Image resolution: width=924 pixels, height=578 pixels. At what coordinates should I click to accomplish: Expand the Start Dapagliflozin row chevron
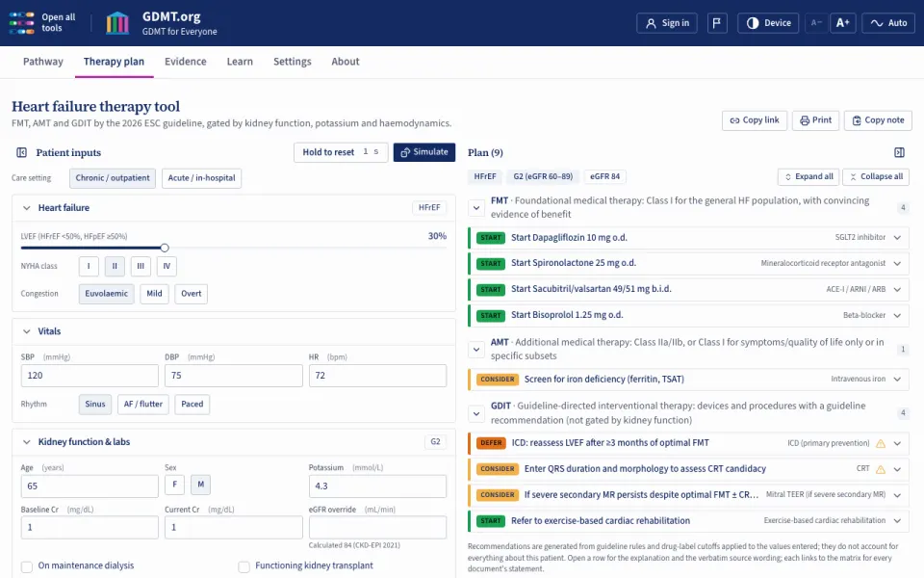point(897,238)
